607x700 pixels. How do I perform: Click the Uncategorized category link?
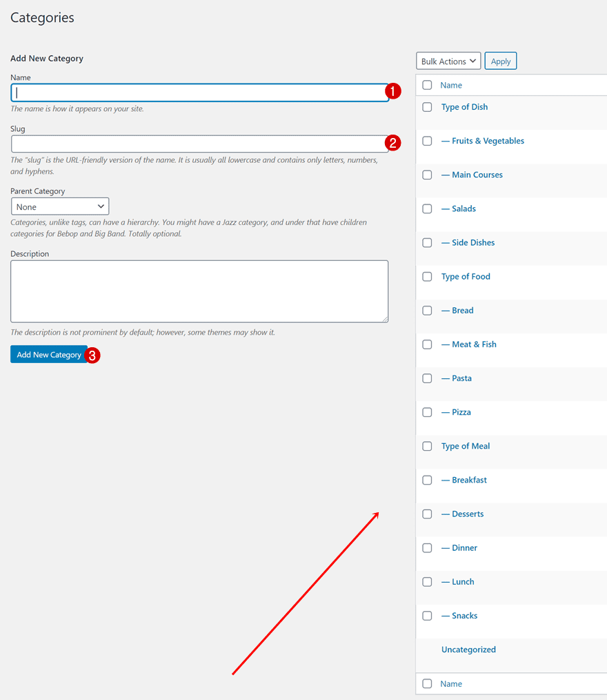468,649
